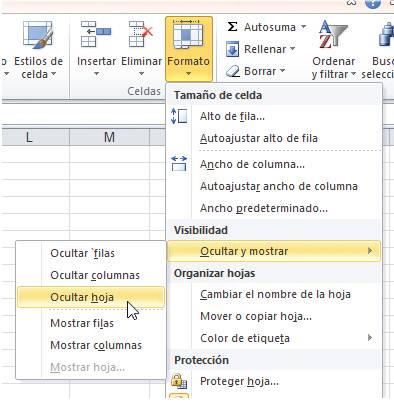The height and width of the screenshot is (415, 394).
Task: Click the Rellenar fill-down icon
Action: pyautogui.click(x=232, y=49)
